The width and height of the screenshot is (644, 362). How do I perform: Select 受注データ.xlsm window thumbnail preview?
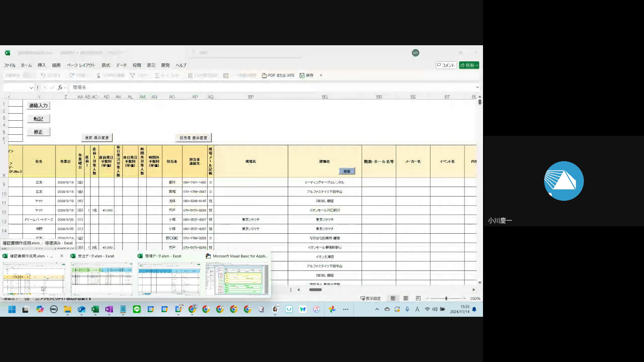coord(101,278)
